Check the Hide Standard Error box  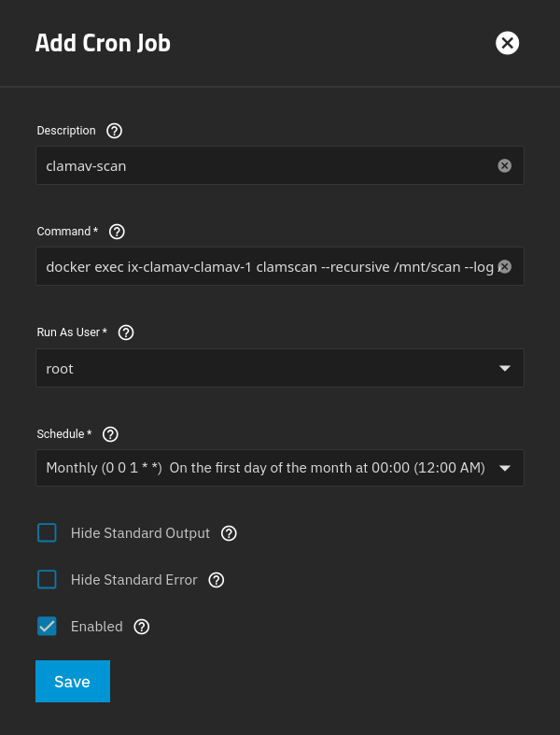[47, 580]
